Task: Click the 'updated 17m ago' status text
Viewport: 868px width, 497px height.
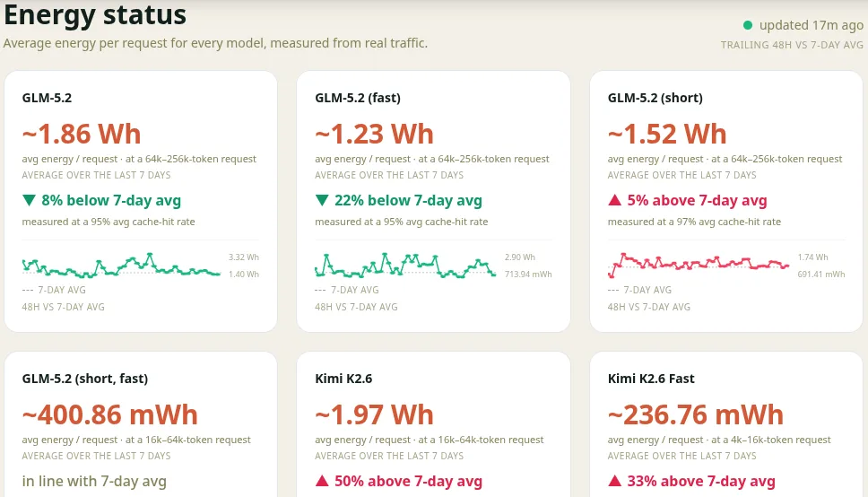Action: 811,25
